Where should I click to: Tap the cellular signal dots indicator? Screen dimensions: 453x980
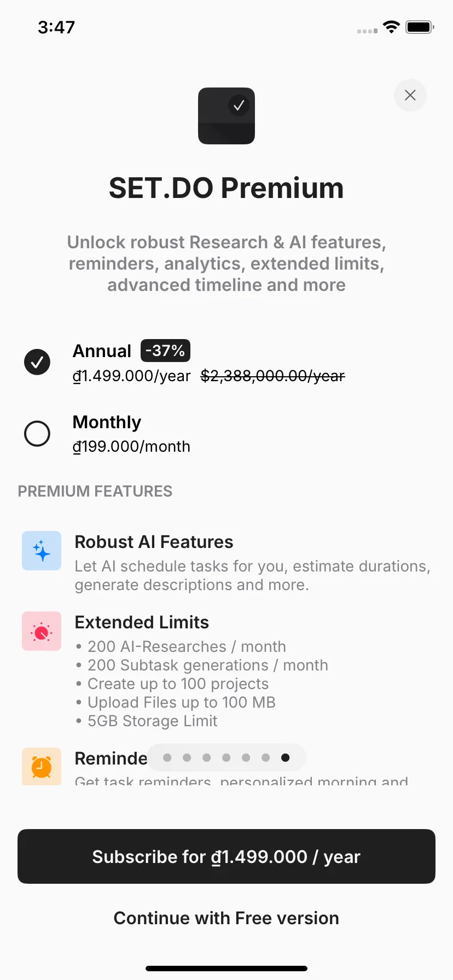(x=367, y=31)
